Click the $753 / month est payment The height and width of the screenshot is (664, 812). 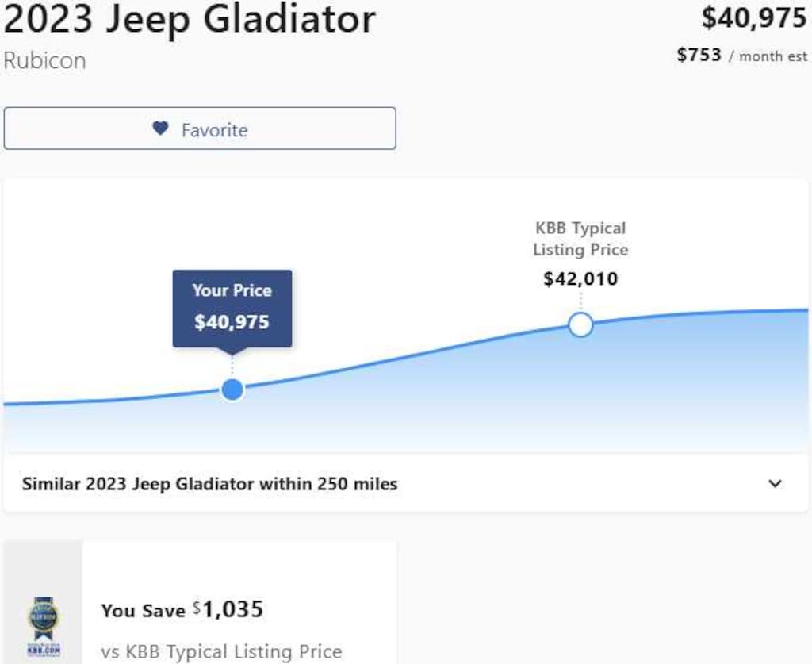[x=742, y=55]
